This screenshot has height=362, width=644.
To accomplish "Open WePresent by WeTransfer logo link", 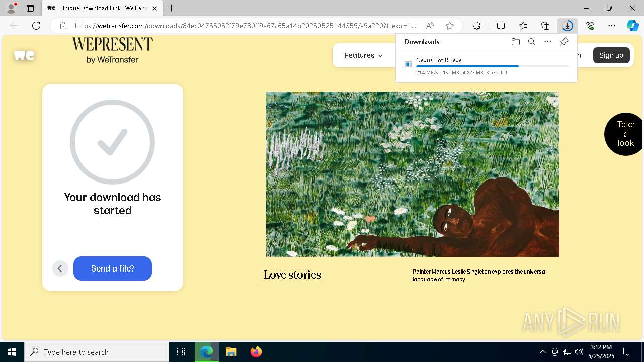I will tap(112, 50).
